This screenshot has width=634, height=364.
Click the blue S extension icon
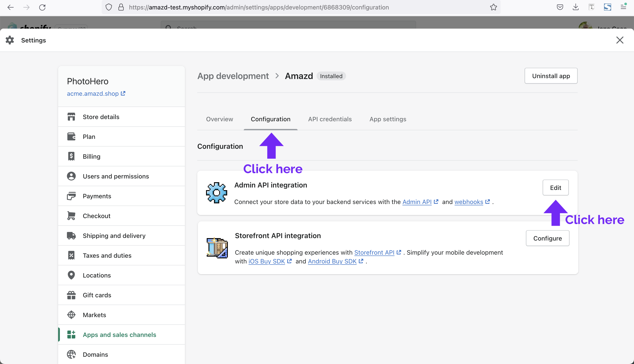pyautogui.click(x=608, y=7)
